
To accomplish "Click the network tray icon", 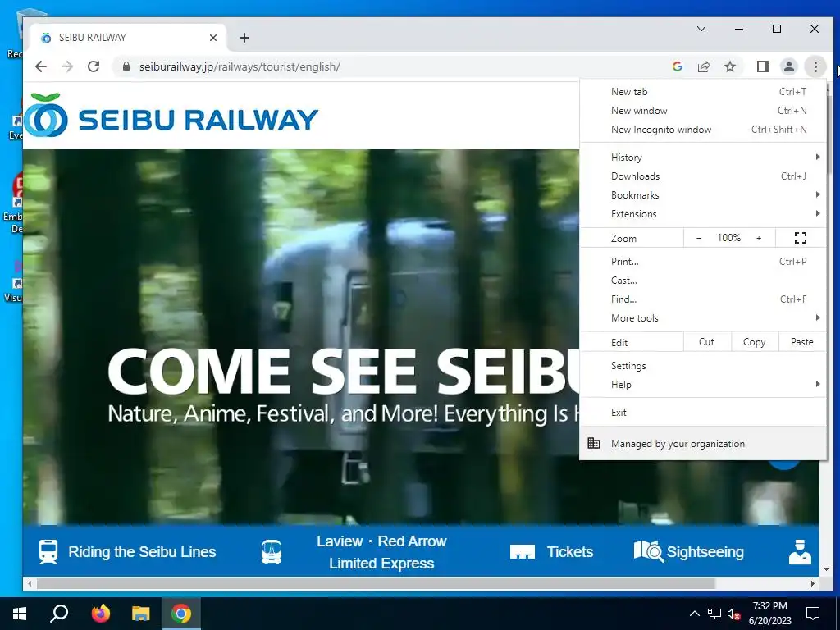I will 714,614.
